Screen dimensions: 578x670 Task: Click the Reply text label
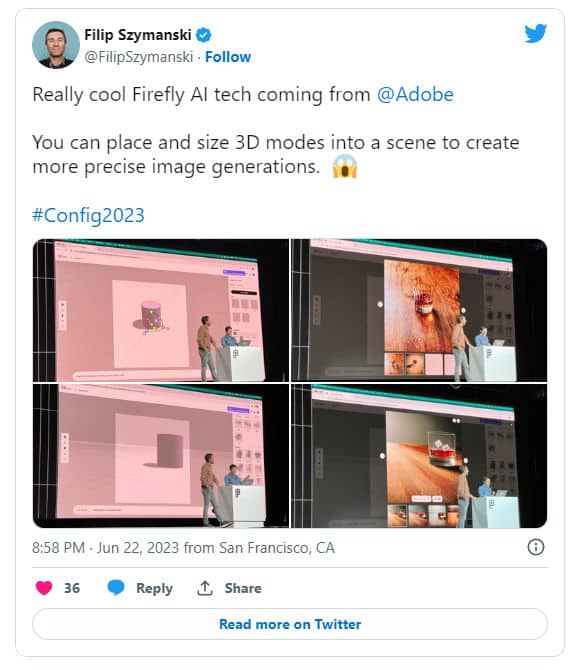[154, 588]
